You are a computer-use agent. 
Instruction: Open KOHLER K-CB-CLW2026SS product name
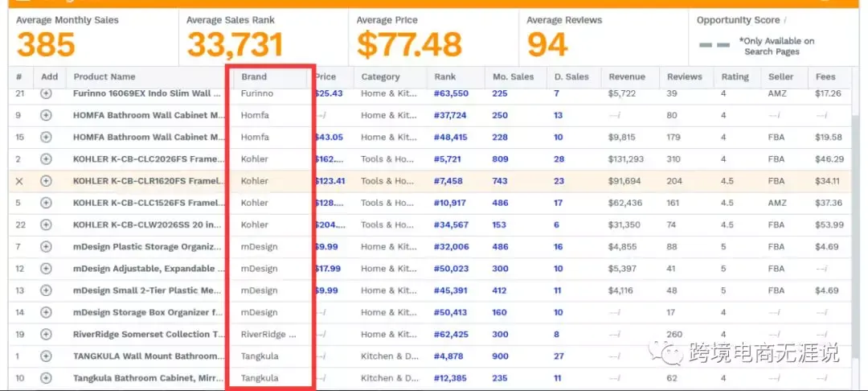[x=149, y=224]
